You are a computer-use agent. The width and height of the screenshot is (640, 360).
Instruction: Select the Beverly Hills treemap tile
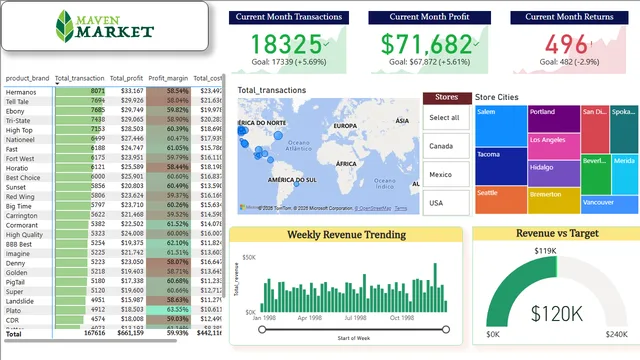pyautogui.click(x=596, y=174)
